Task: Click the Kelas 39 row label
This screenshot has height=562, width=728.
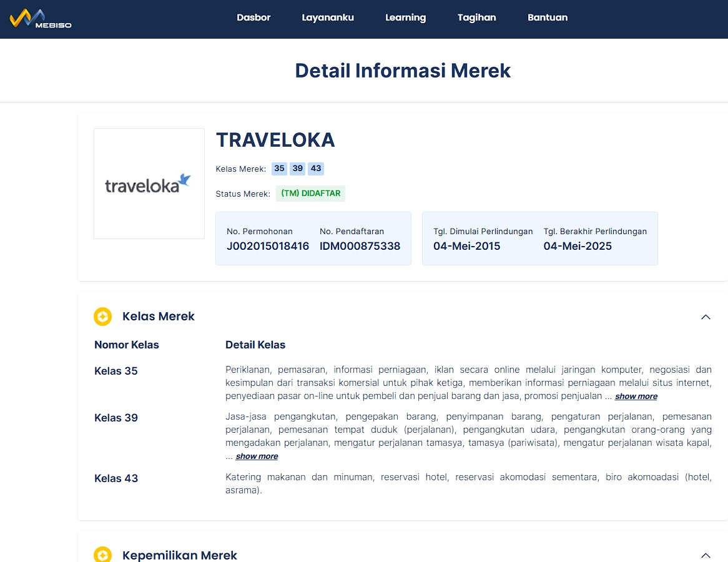Action: point(116,418)
